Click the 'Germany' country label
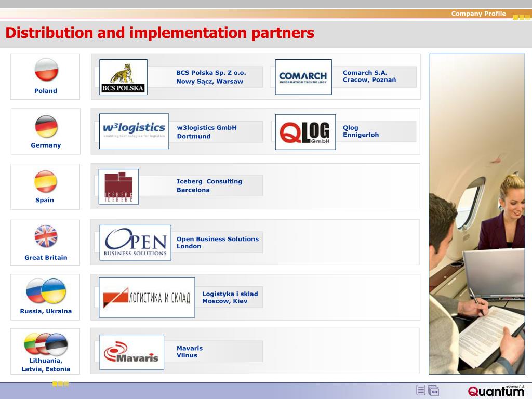This screenshot has width=532, height=399. [x=46, y=145]
